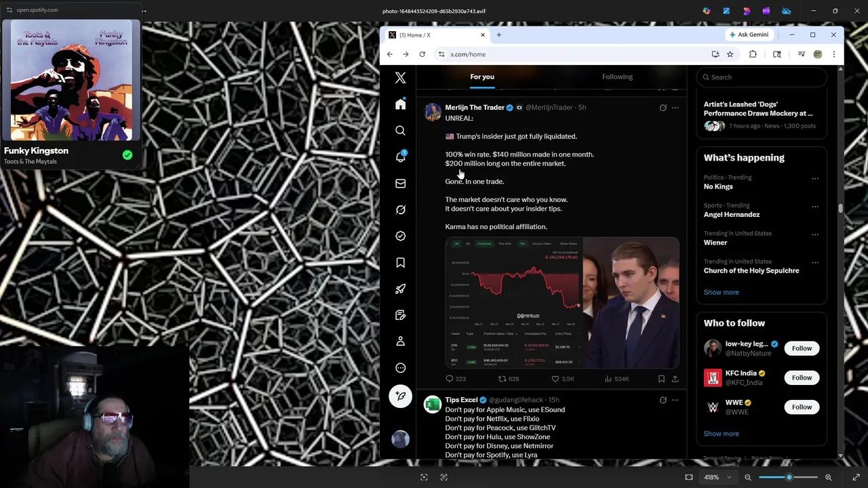The width and height of the screenshot is (868, 488).
Task: Show more under Who to follow
Action: (x=721, y=434)
